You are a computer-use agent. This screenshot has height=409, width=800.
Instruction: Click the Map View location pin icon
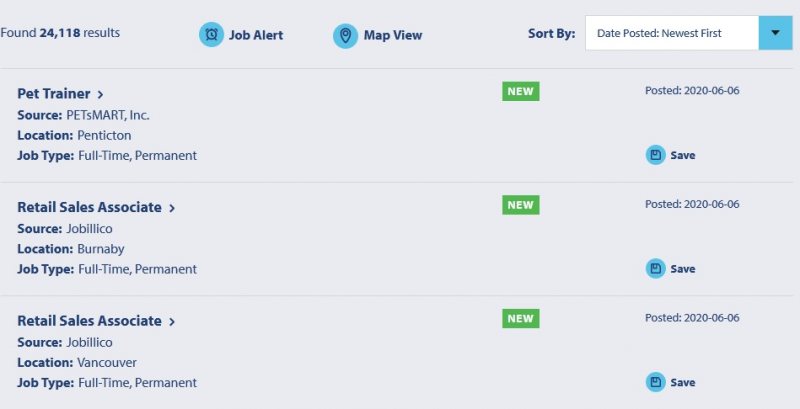pos(345,36)
